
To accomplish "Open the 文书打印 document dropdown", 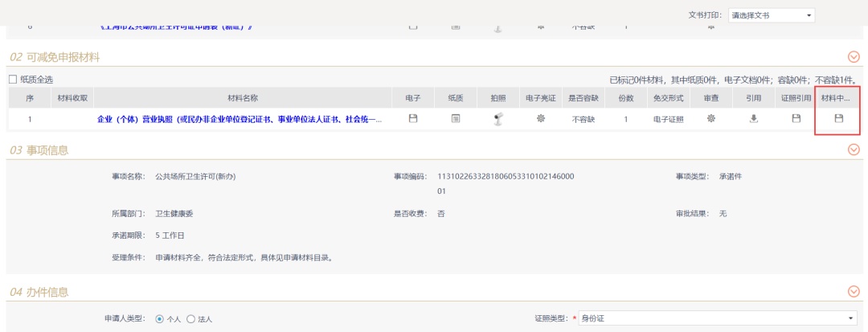I will click(771, 15).
